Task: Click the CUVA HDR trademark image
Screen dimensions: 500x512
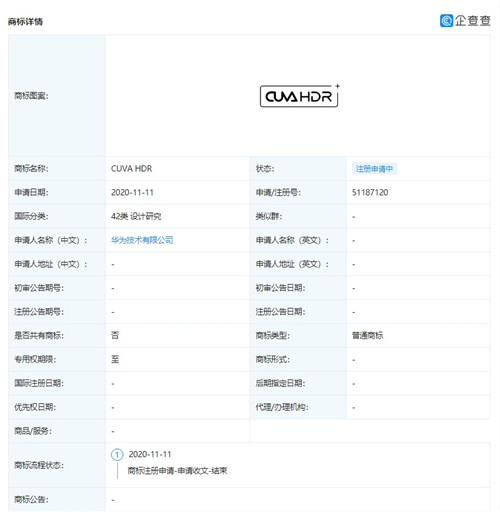Action: point(299,96)
